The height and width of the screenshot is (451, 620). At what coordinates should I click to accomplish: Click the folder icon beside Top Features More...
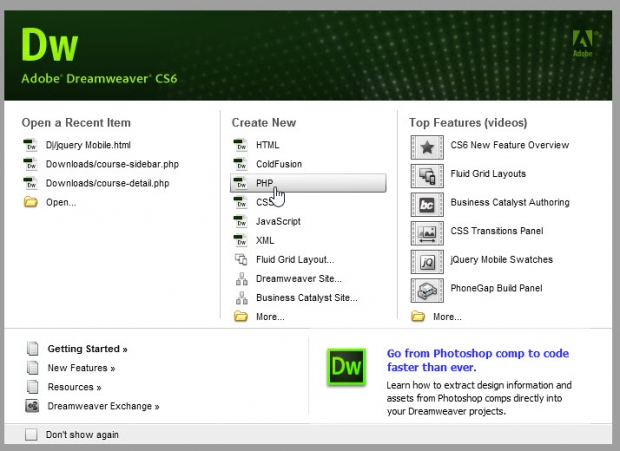tap(418, 316)
